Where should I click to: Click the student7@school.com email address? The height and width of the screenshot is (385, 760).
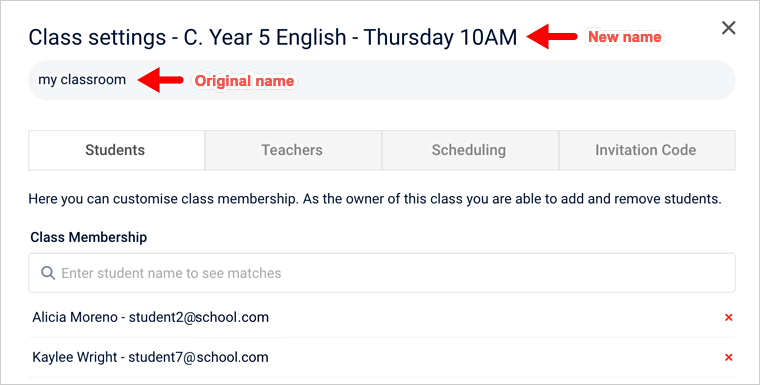(199, 358)
